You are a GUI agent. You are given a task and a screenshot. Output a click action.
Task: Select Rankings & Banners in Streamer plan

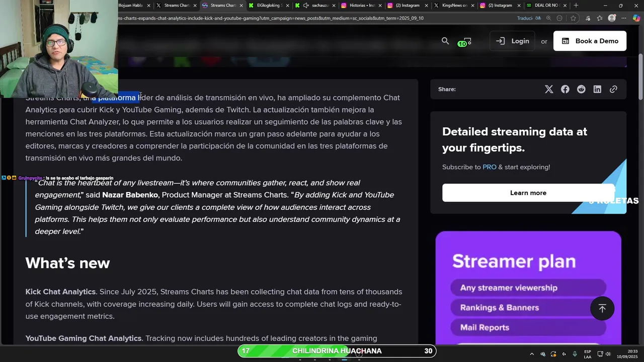528,308
